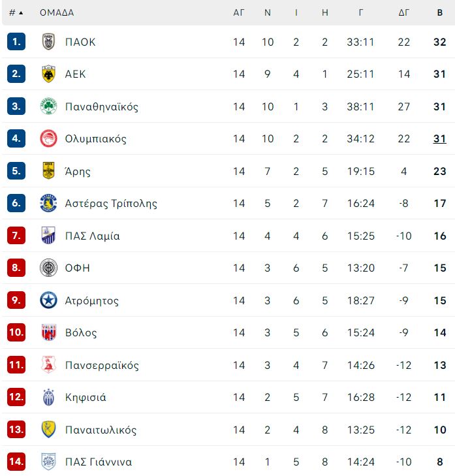Click the Άρης yellow shield logo
The width and height of the screenshot is (455, 476).
[x=48, y=170]
